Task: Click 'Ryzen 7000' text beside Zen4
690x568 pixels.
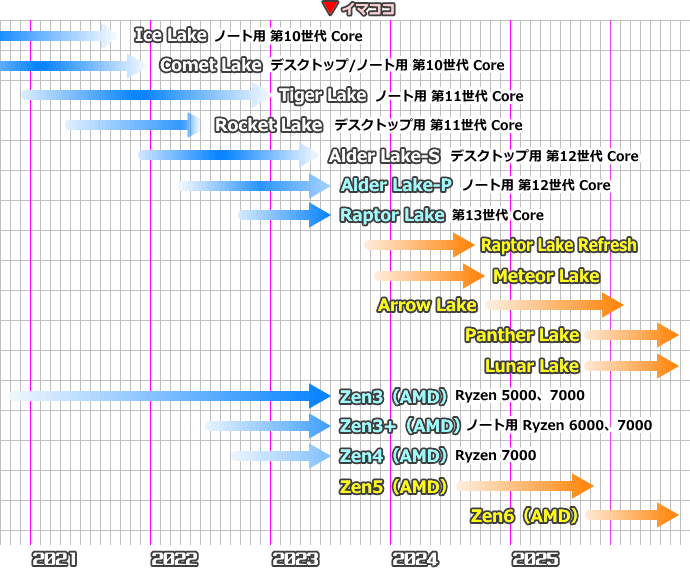Action: click(495, 455)
